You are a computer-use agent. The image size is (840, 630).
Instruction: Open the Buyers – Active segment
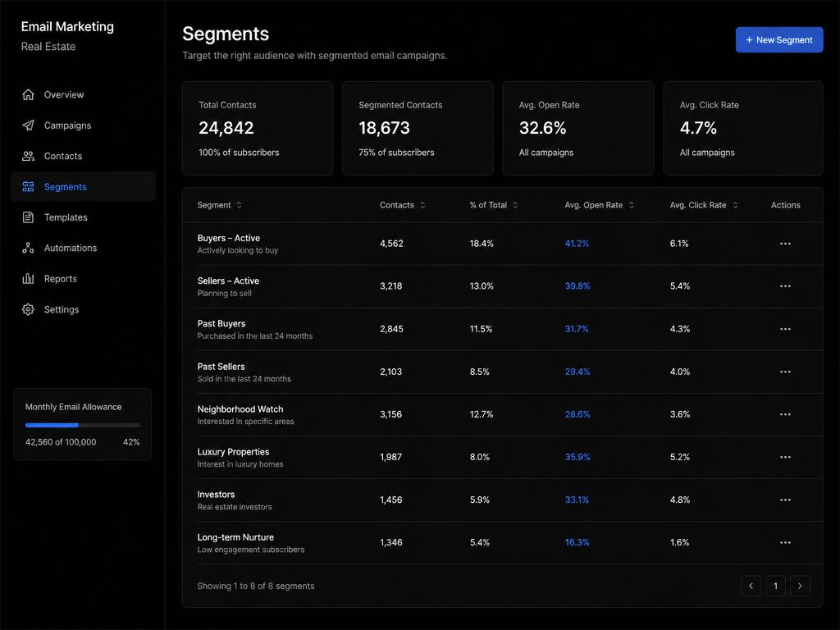pyautogui.click(x=229, y=238)
